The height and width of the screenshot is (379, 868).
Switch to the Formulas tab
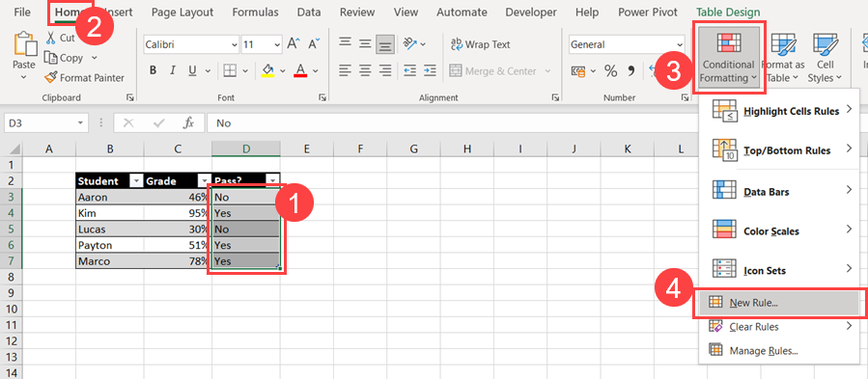pos(255,12)
